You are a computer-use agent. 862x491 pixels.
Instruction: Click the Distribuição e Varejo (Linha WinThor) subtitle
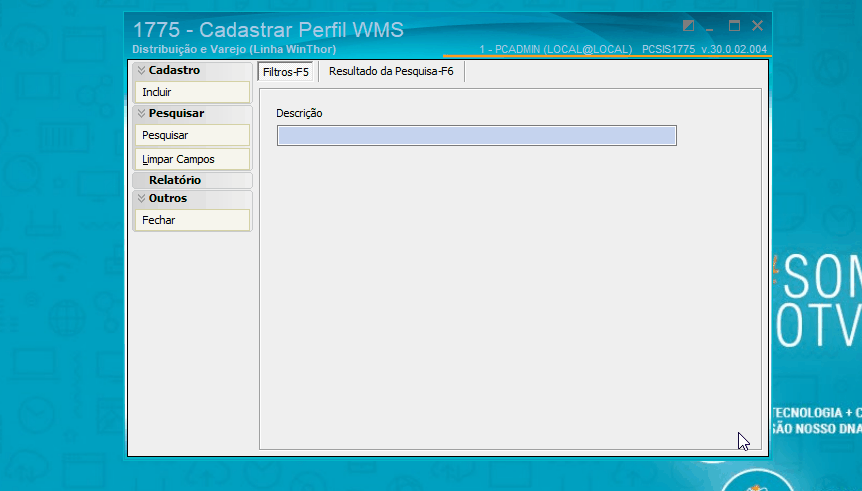234,49
